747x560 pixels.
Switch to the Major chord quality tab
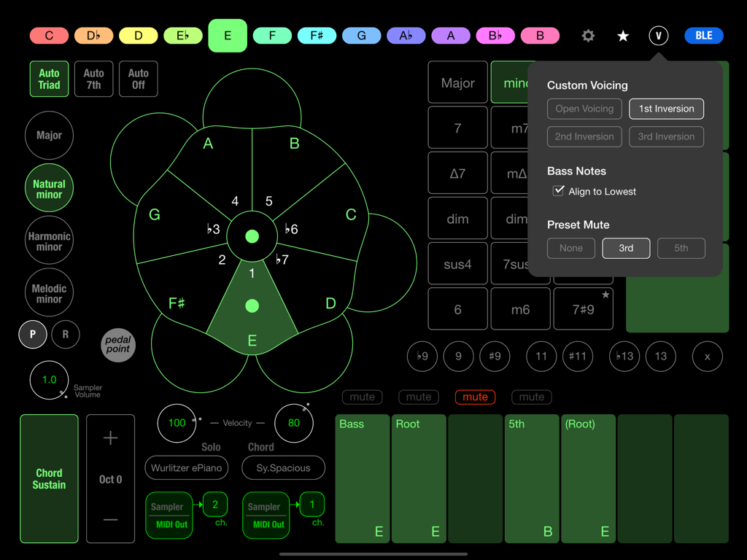coord(457,82)
